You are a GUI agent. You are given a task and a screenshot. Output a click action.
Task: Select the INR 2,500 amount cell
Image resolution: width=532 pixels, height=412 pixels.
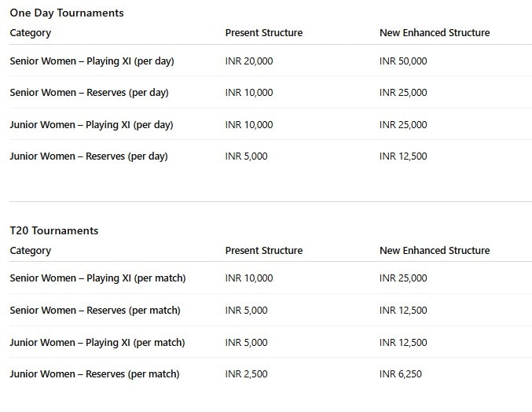[246, 374]
